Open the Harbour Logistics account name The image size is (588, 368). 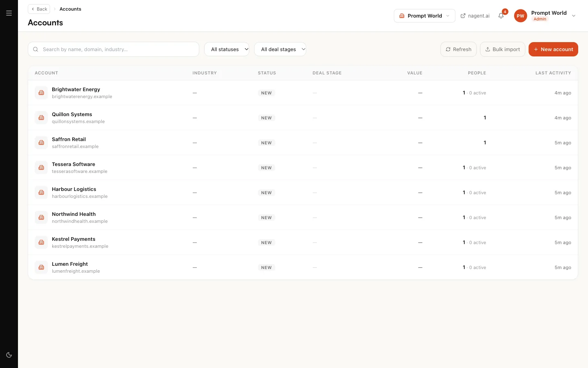74,189
